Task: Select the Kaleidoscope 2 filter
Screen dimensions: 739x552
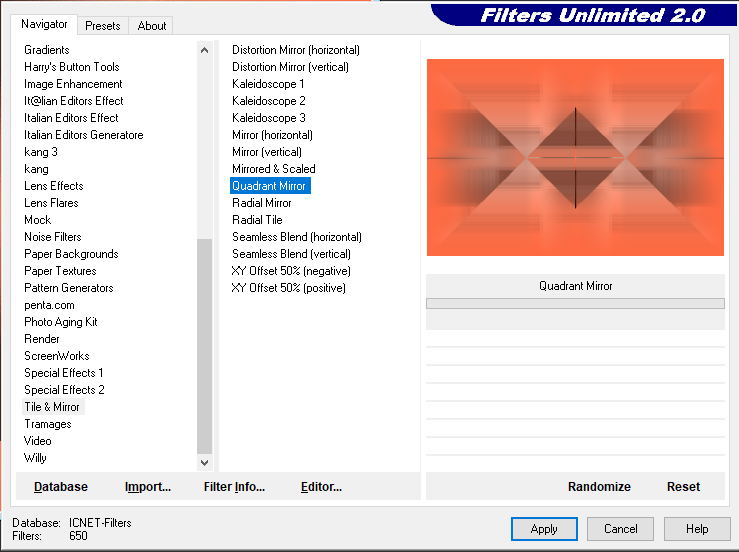Action: [x=269, y=101]
